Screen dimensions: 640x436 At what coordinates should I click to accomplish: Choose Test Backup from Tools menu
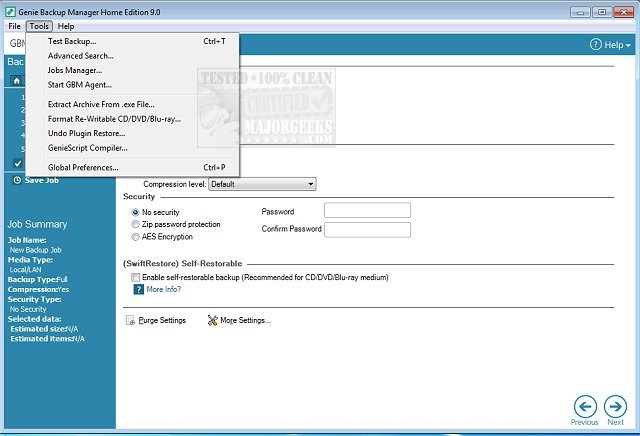(x=133, y=41)
